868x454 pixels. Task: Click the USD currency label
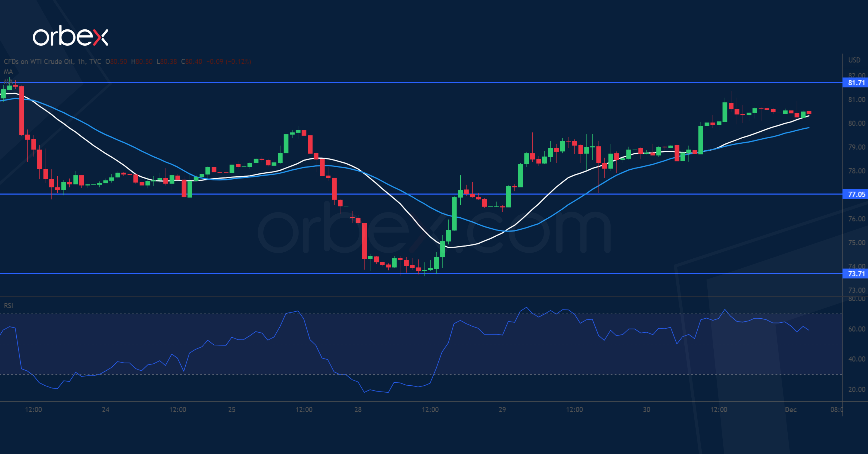tap(854, 60)
